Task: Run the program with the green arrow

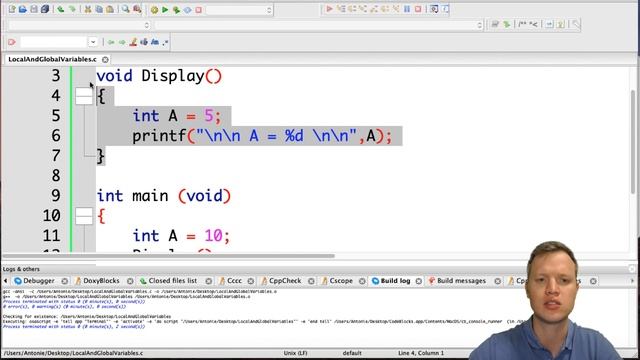Action: [x=165, y=9]
